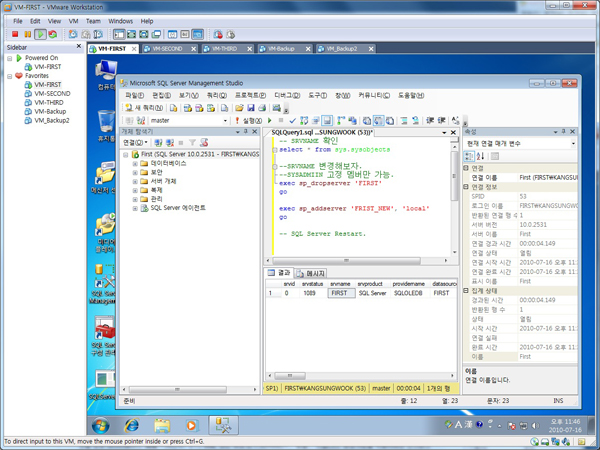
Task: Click the Object Explorer refresh icon
Action: tap(204, 143)
